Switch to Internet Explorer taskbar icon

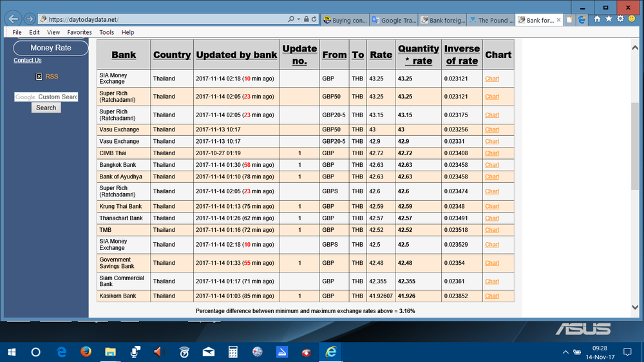[x=330, y=352]
